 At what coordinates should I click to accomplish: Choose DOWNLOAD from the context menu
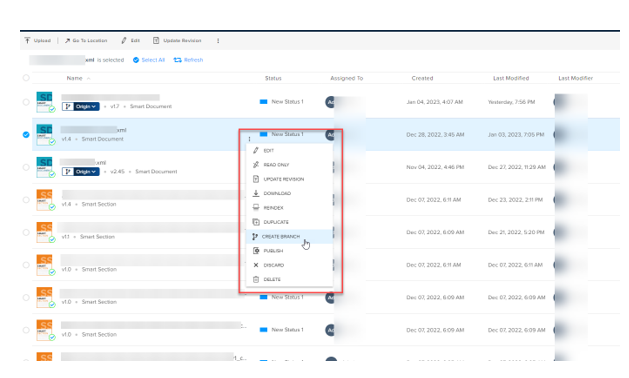[289, 193]
